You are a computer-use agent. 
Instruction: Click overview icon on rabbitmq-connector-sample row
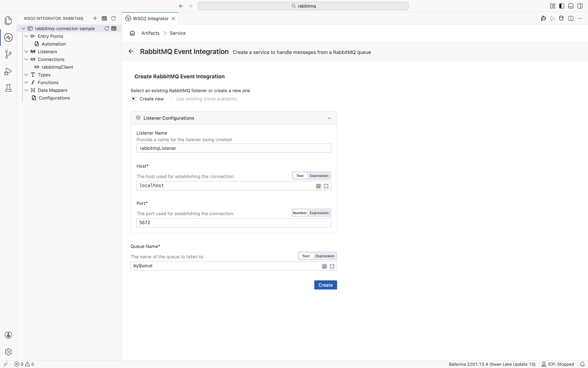[x=114, y=28]
